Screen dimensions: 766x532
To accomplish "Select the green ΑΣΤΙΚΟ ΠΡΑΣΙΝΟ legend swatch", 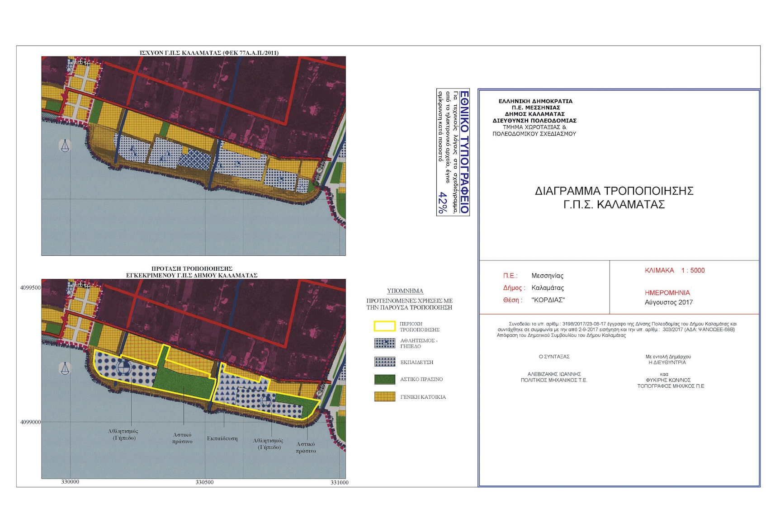I will point(385,379).
